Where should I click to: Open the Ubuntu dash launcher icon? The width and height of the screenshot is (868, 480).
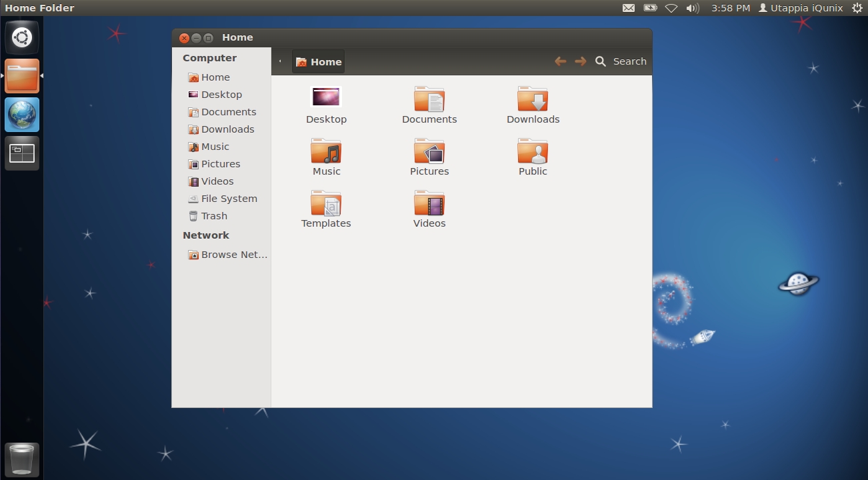[x=22, y=37]
